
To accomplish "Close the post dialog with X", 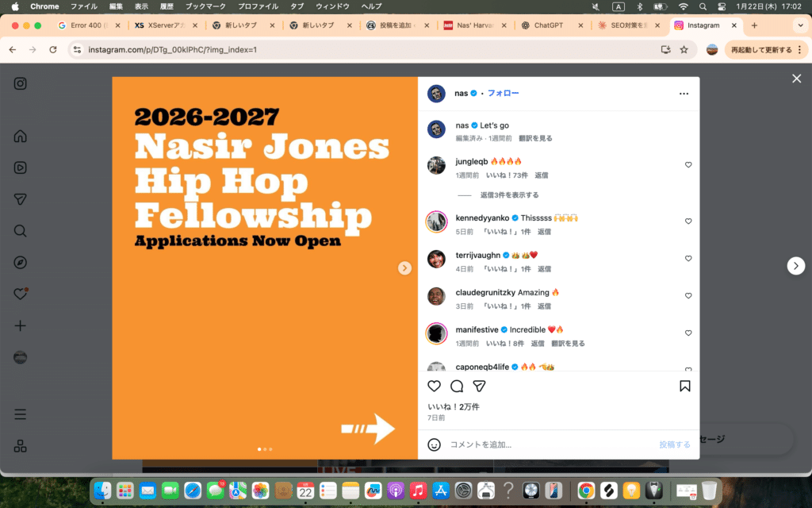I will 796,79.
